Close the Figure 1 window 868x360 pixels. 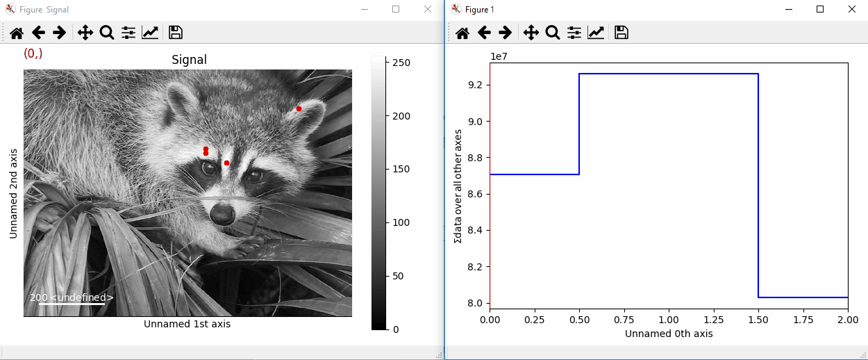(x=852, y=10)
